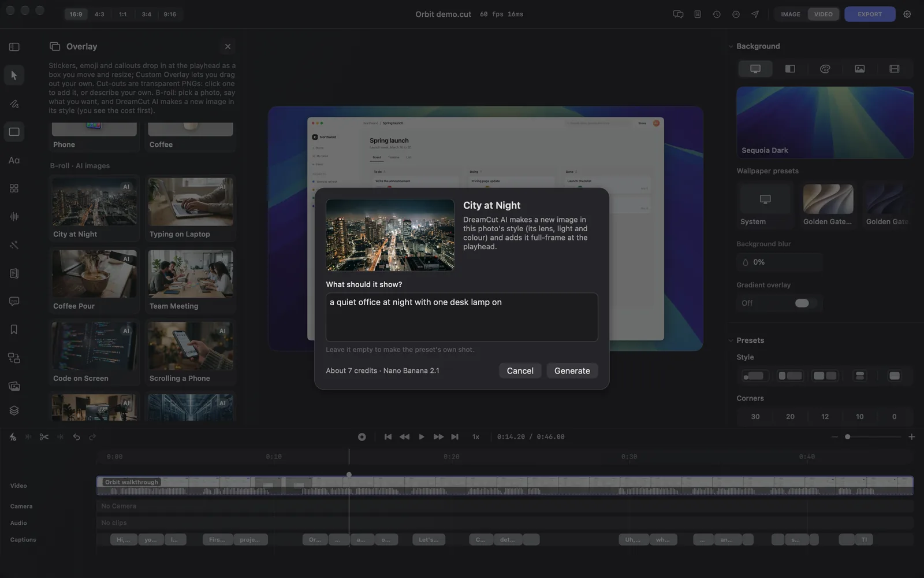Open the magic wand effects tool
924x578 pixels.
14,245
